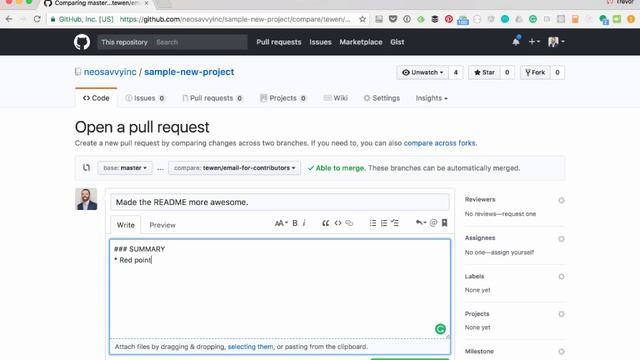Image resolution: width=640 pixels, height=360 pixels.
Task: Star the repository
Action: (484, 72)
